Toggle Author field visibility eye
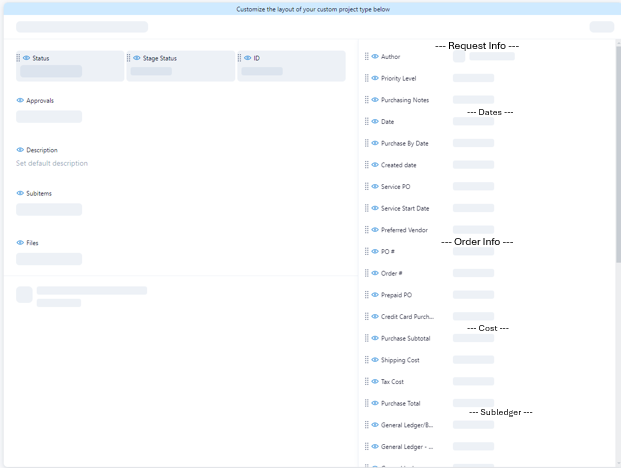The image size is (621, 469). coord(375,56)
